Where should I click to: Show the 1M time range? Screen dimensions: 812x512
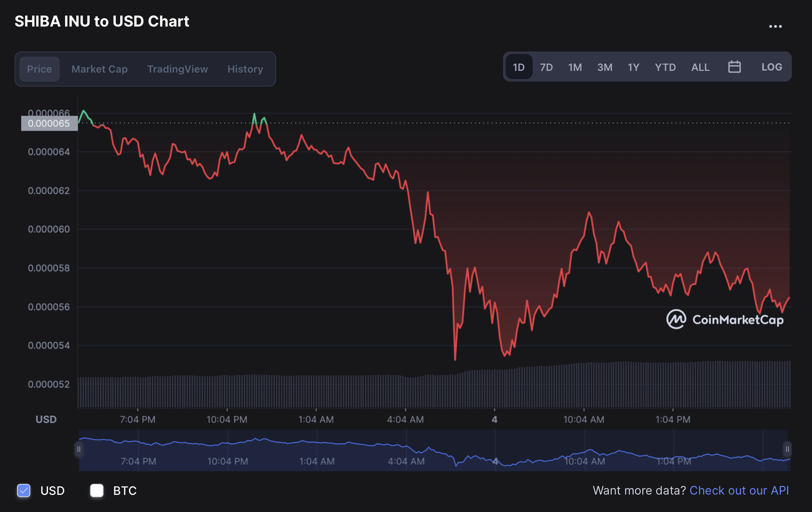click(575, 67)
